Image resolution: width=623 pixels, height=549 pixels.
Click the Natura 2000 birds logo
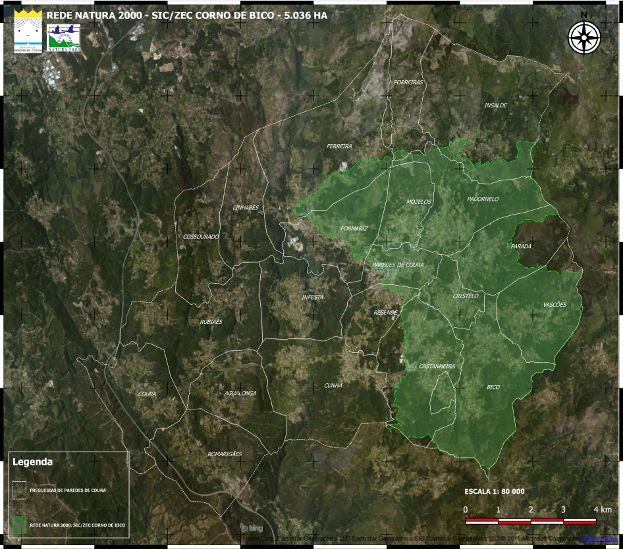tap(63, 39)
